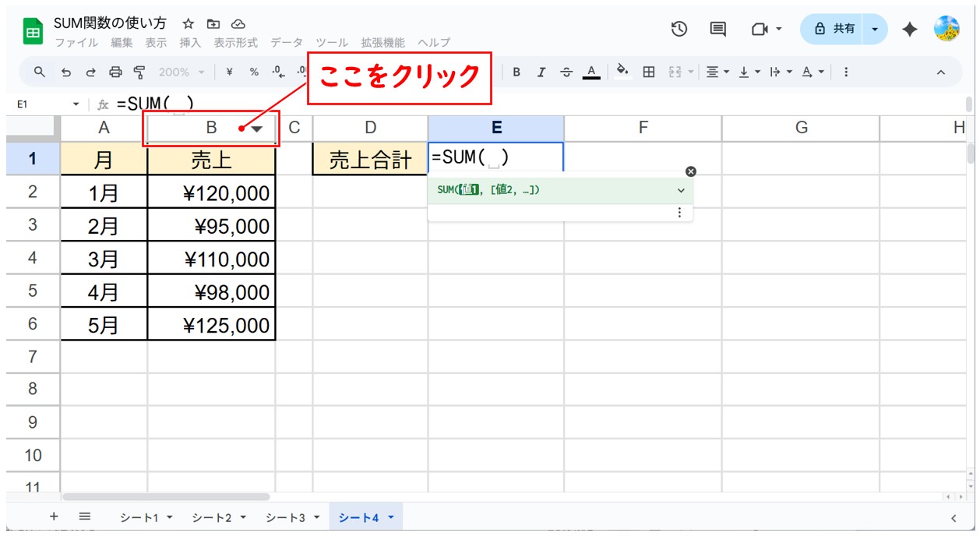Open version history clock icon

point(679,29)
